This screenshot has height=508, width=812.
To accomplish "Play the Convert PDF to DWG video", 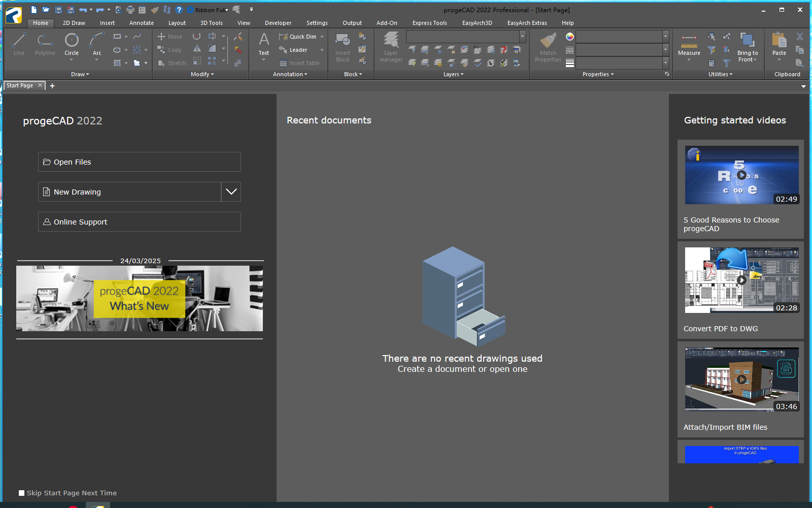I will point(741,280).
